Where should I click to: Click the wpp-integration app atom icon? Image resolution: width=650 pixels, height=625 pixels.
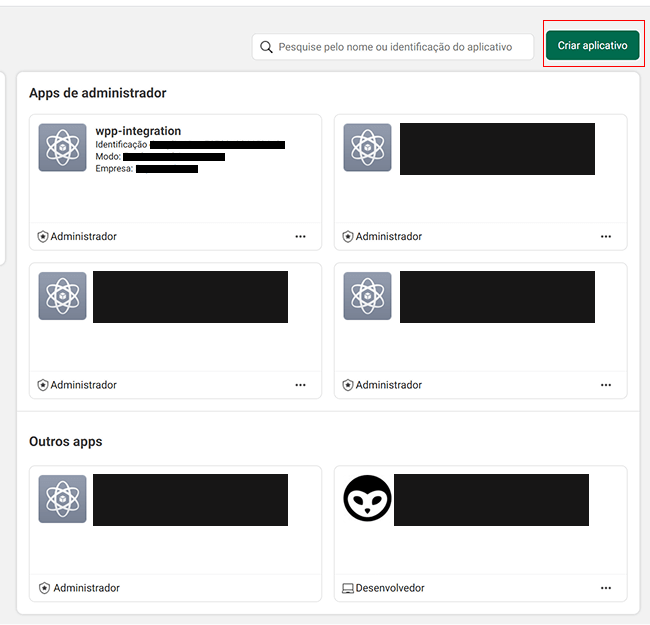click(63, 147)
